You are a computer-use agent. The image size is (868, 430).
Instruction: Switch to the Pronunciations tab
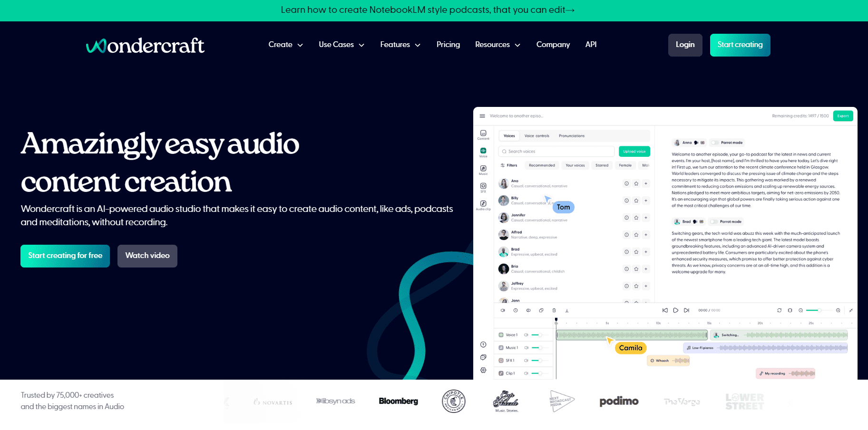coord(572,136)
